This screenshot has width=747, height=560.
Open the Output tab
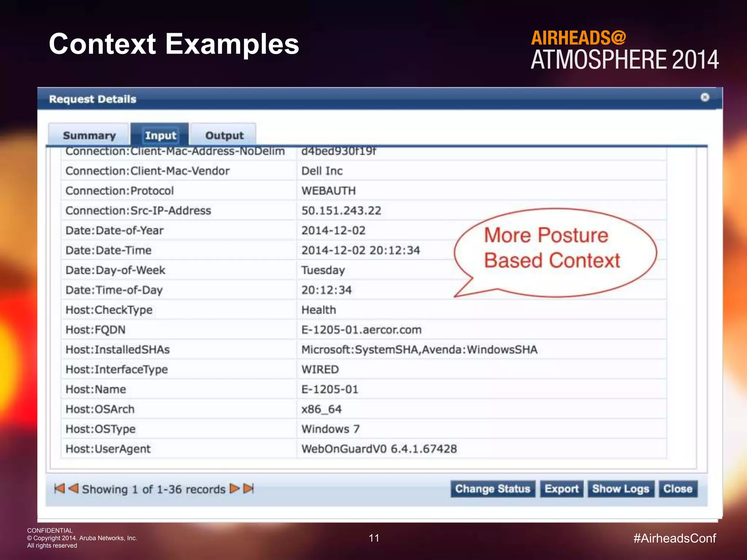click(224, 135)
